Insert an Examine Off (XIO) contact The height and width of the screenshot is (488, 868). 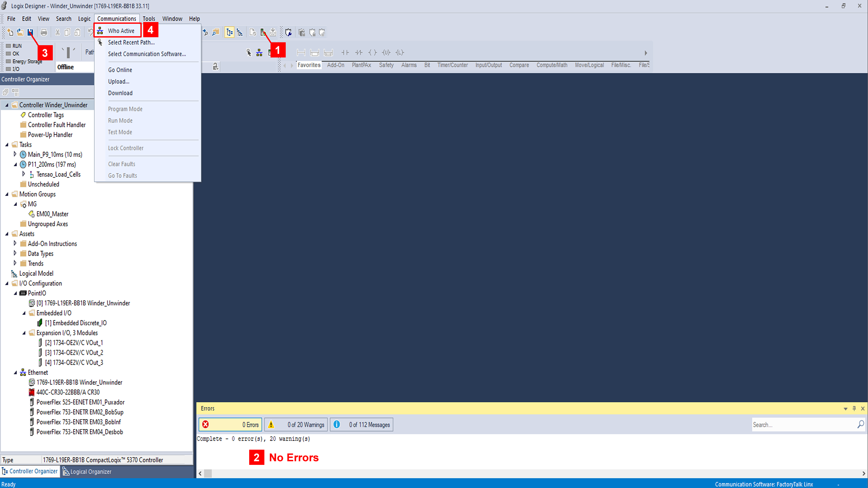359,53
